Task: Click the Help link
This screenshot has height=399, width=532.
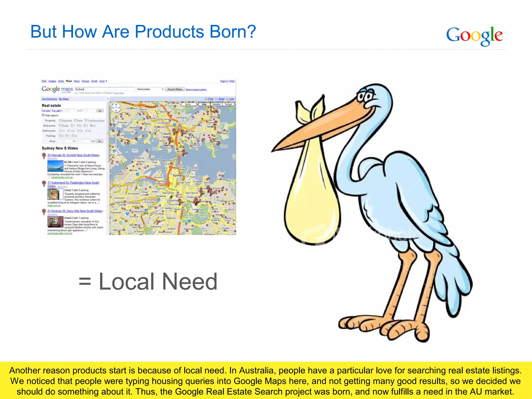Action: tap(232, 81)
